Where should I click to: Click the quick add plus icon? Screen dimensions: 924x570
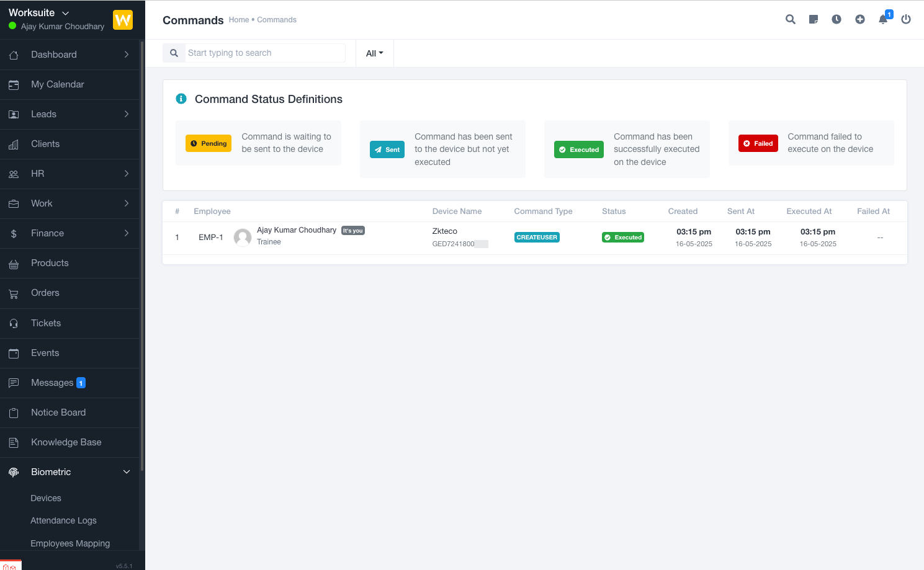860,19
